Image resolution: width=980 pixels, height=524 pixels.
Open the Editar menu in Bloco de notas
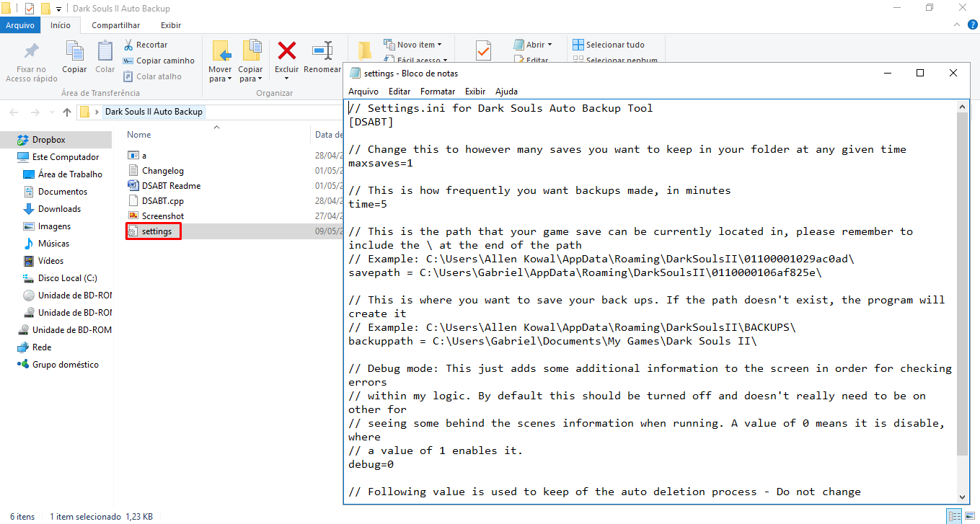399,92
